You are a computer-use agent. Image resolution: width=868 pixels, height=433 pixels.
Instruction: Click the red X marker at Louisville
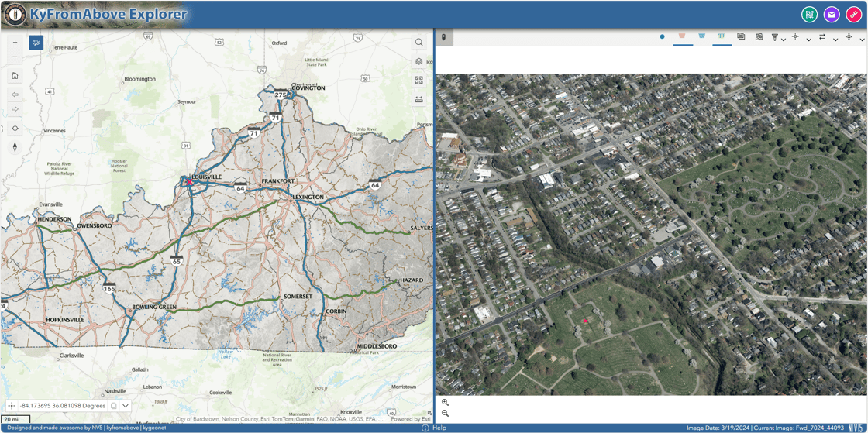tap(189, 182)
